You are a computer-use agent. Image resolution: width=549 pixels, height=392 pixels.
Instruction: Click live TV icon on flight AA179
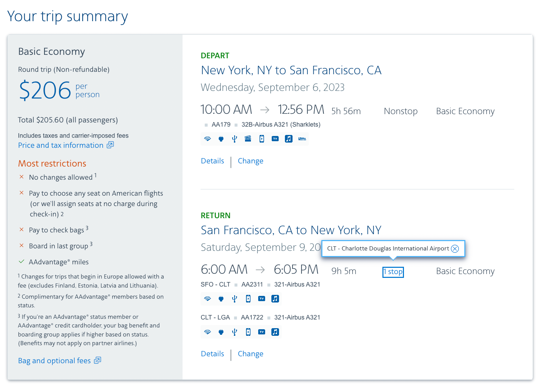(275, 139)
